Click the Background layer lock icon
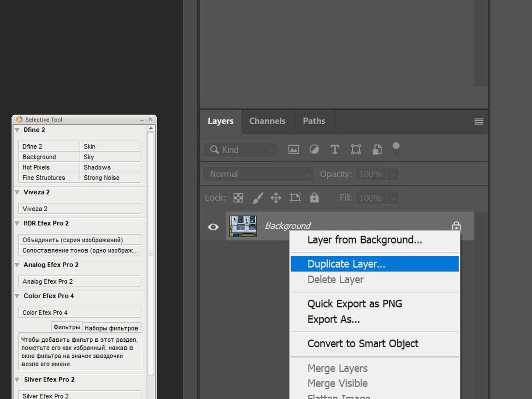The width and height of the screenshot is (532, 399). (x=456, y=226)
